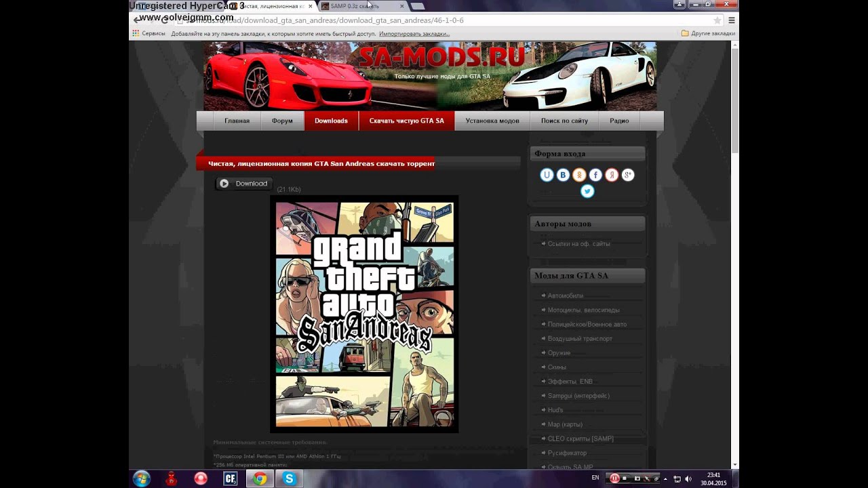Open the Русификатор category link
Screen dimensions: 868x488
tap(567, 453)
